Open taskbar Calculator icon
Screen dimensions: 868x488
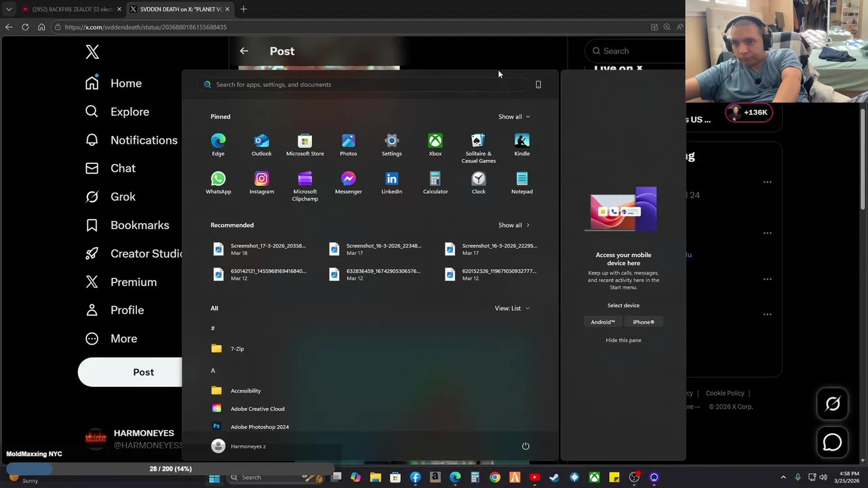click(475, 478)
